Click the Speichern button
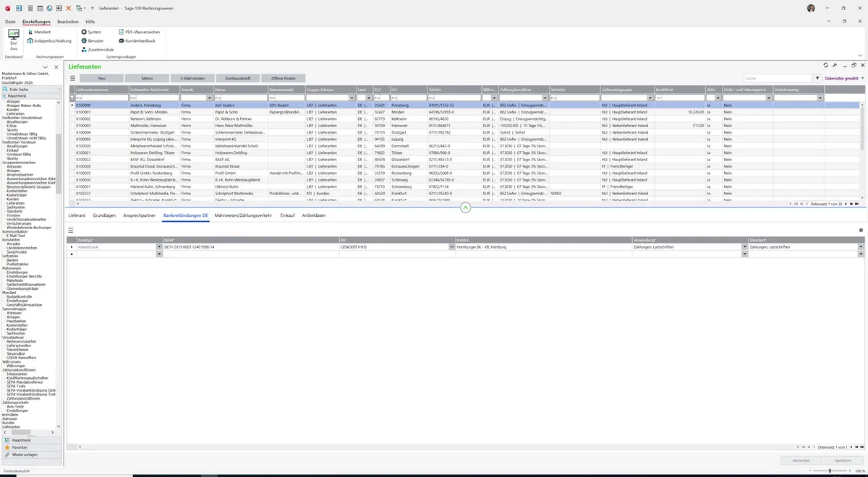 pyautogui.click(x=843, y=460)
